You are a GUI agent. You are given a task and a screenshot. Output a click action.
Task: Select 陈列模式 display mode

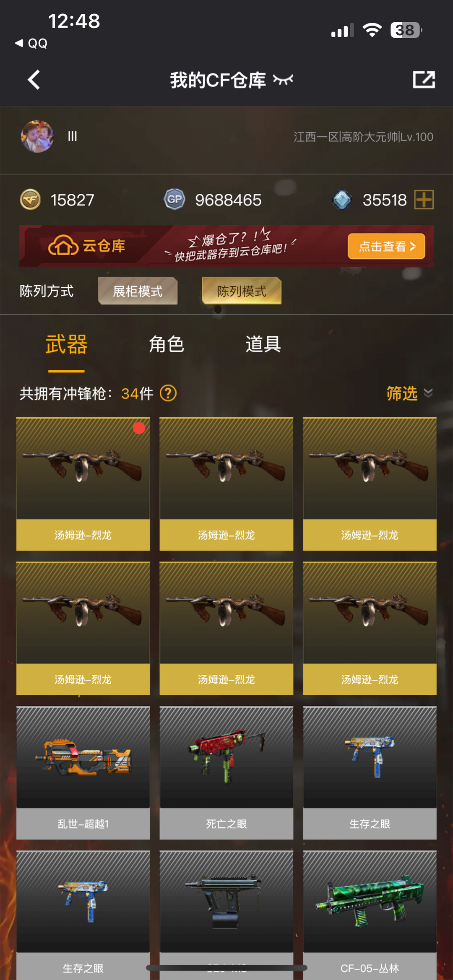pyautogui.click(x=242, y=291)
